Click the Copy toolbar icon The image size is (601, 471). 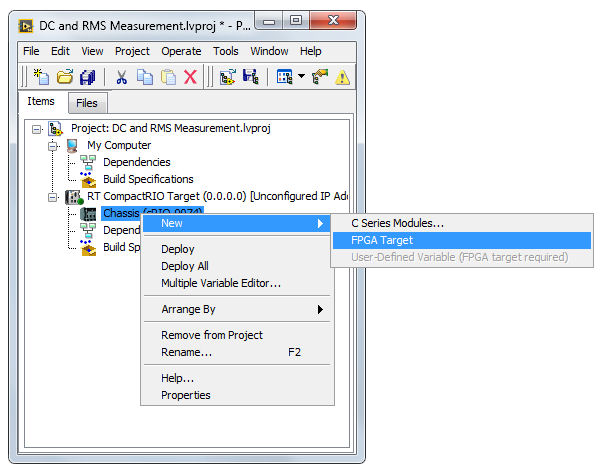pos(145,76)
